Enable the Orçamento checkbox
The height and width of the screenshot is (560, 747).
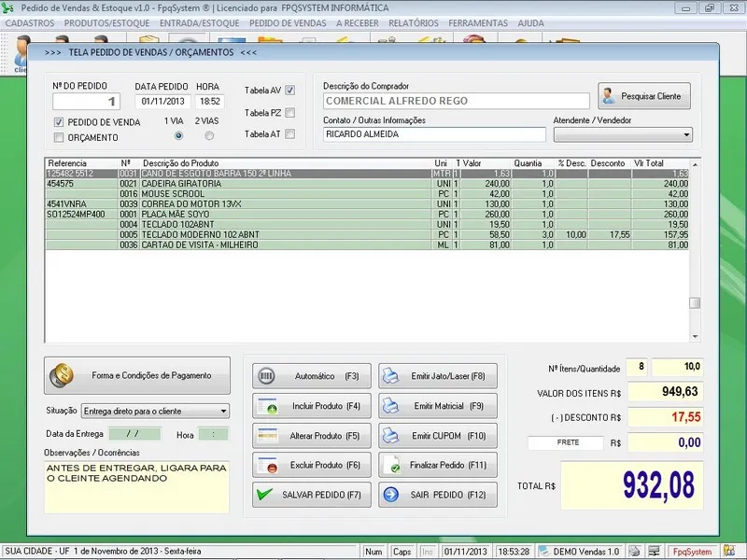coord(59,137)
